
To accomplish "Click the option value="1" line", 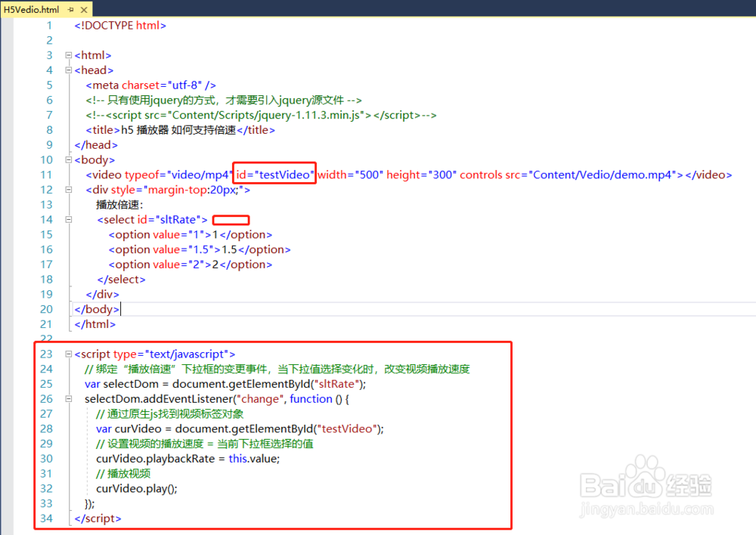I will [191, 235].
